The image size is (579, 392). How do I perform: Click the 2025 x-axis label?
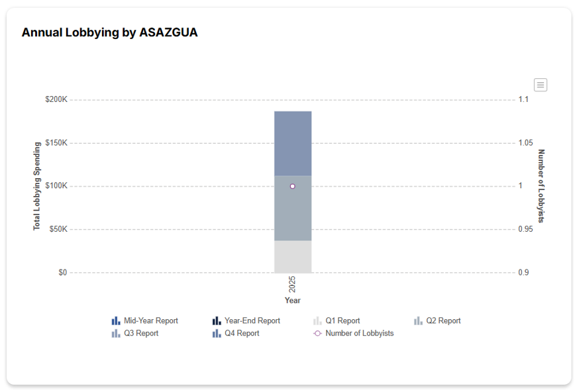(292, 285)
